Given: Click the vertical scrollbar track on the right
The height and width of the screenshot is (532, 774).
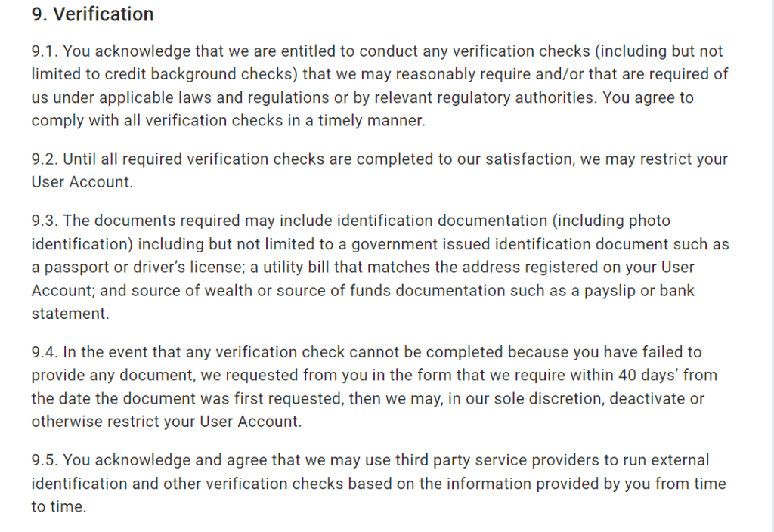Looking at the screenshot, I should pos(772,266).
